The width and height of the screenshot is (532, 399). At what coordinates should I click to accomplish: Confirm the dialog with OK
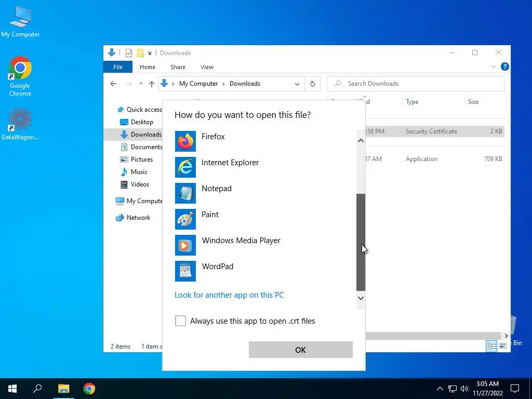point(301,350)
